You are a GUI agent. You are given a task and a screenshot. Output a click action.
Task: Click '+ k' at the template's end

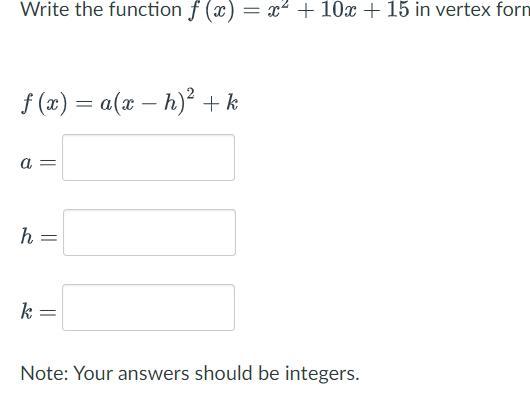(220, 103)
